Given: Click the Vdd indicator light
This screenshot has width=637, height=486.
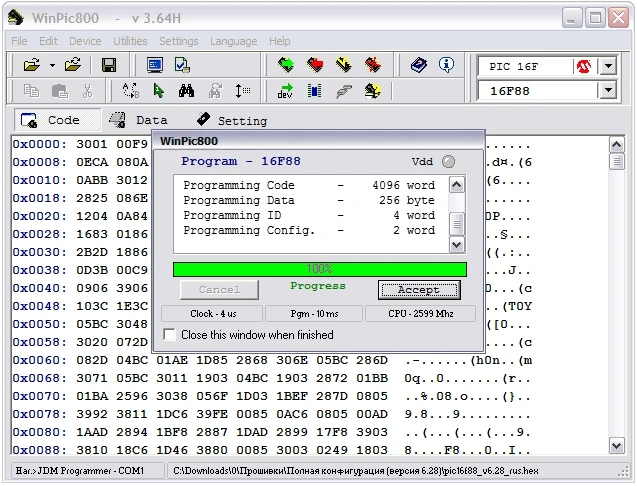Looking at the screenshot, I should tap(448, 162).
